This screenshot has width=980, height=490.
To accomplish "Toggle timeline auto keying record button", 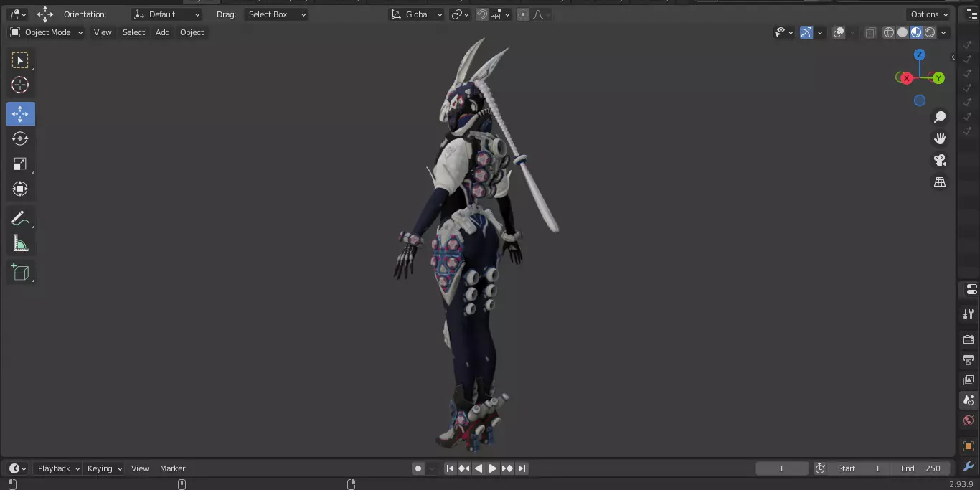I will 418,468.
